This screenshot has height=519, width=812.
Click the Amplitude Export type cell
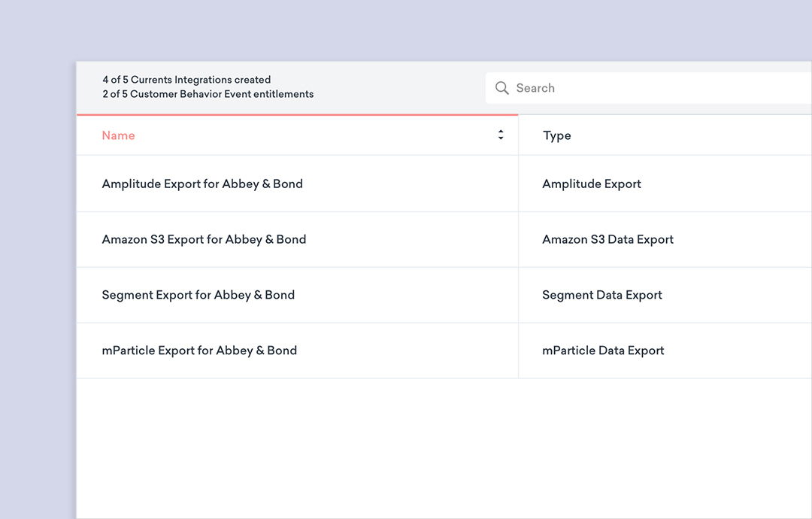tap(592, 184)
